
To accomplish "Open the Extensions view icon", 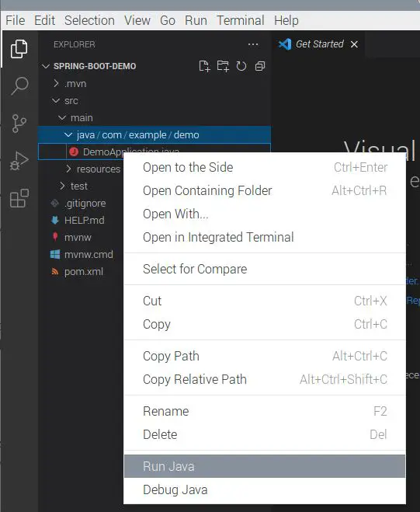I will coord(19,198).
